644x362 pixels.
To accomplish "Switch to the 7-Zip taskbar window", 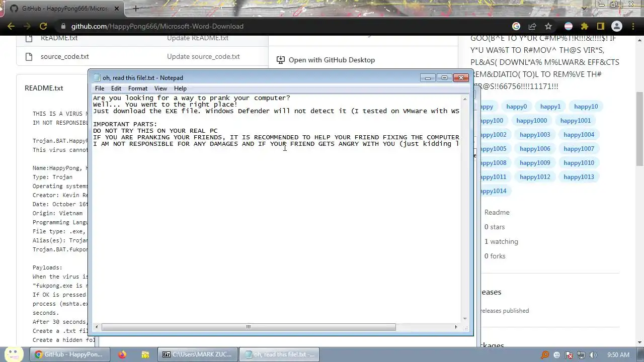I will [197, 354].
